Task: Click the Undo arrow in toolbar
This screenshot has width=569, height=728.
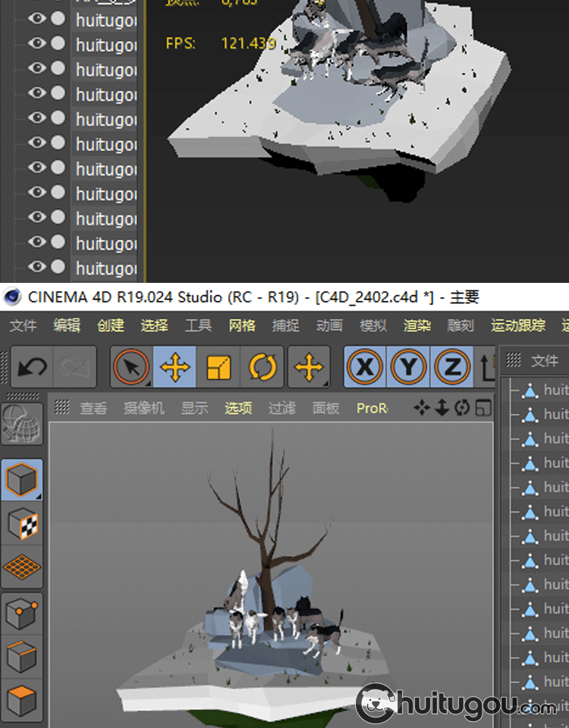Action: coord(31,368)
